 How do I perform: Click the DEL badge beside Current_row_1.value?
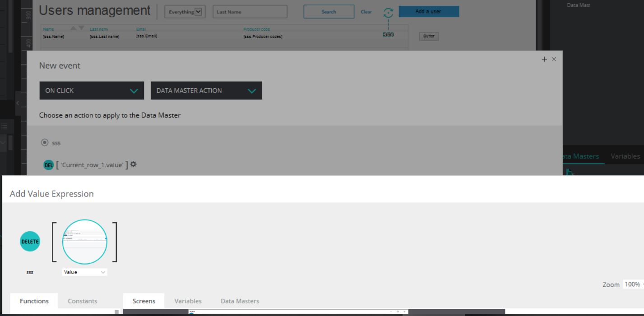48,165
